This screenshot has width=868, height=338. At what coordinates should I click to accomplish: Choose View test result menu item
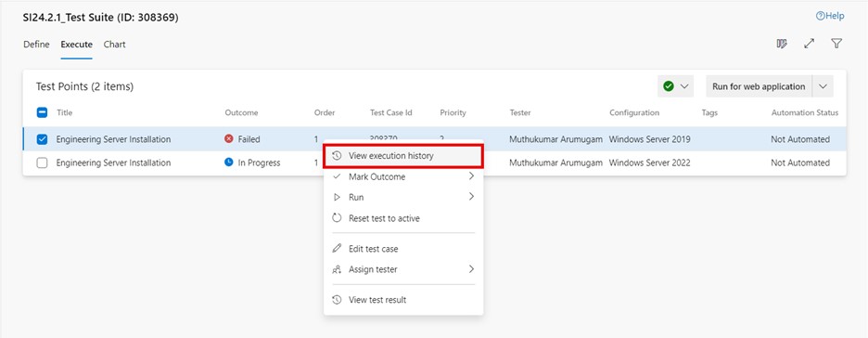pyautogui.click(x=403, y=300)
